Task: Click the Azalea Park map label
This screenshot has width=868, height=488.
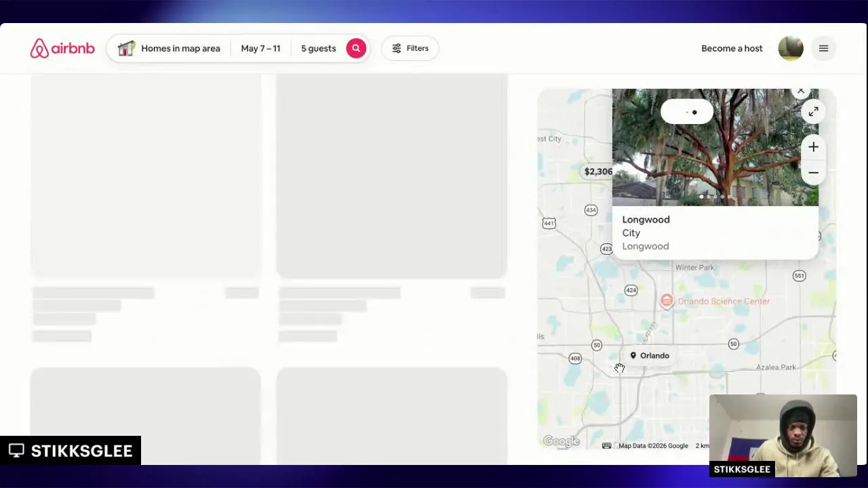Action: click(776, 367)
